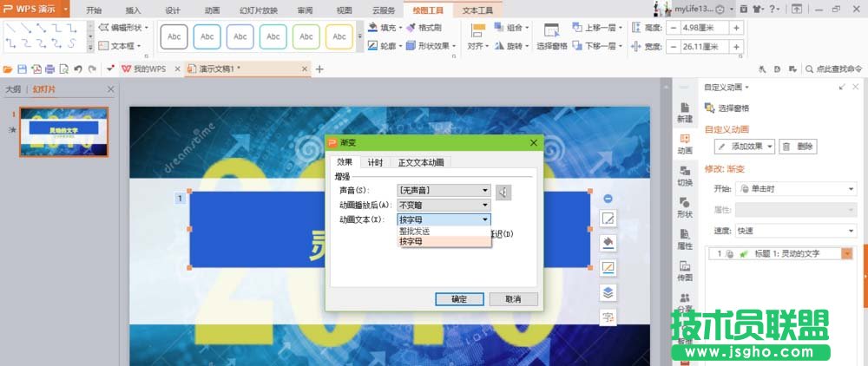Click the WPS 演示 application menu button
Image resolution: width=868 pixels, height=366 pixels.
(x=35, y=9)
